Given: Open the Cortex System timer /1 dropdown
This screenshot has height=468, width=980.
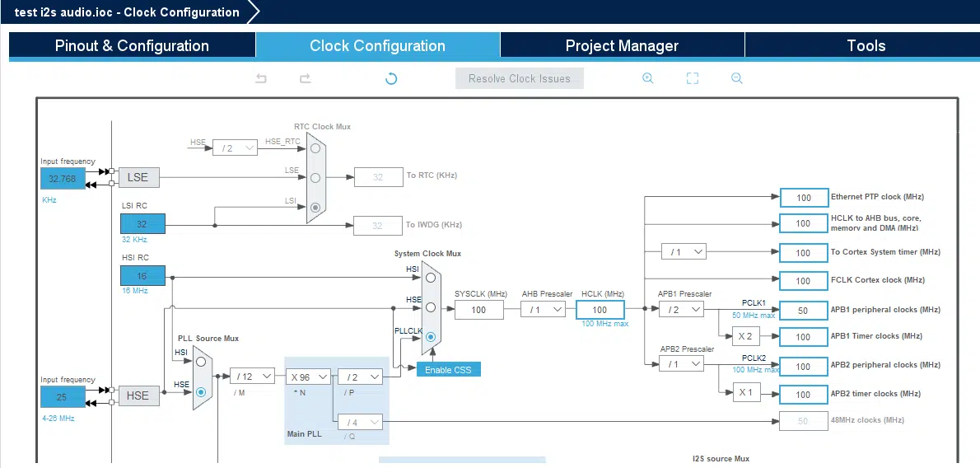Looking at the screenshot, I should click(684, 252).
